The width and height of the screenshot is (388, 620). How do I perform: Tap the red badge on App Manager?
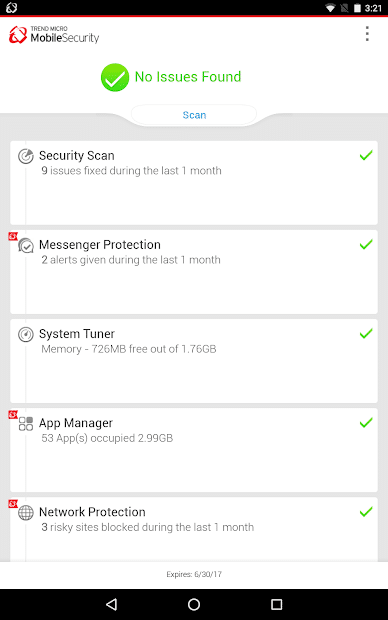[x=13, y=414]
